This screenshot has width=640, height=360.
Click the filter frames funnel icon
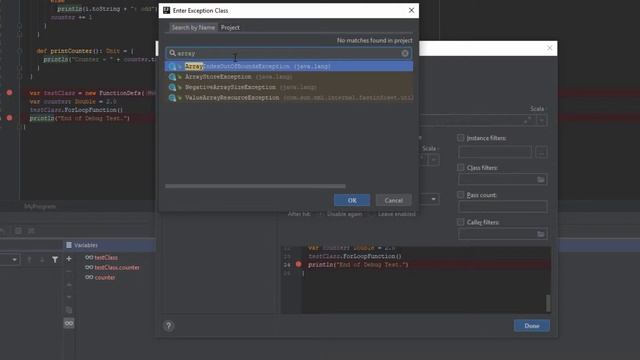pyautogui.click(x=55, y=260)
